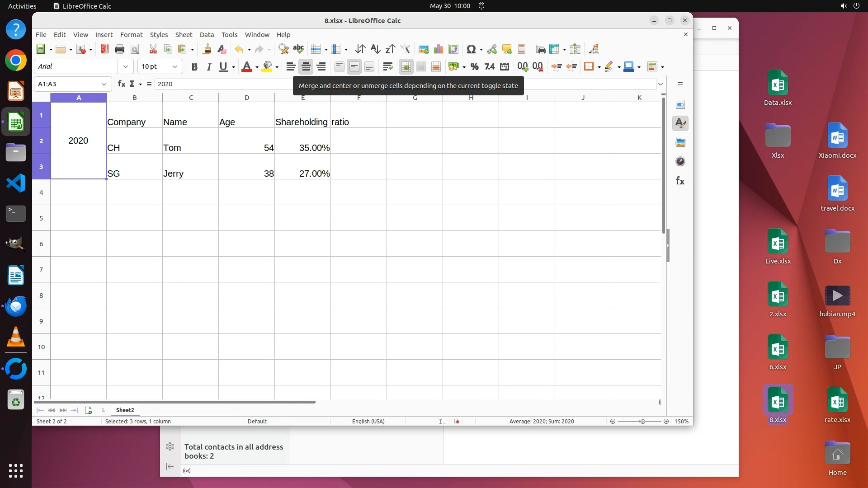Click the Format as Percent icon
The width and height of the screenshot is (868, 488).
coord(474,67)
